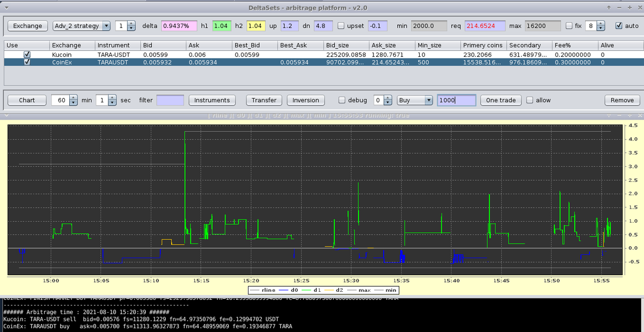Uncheck the Use checkbox for CoinEx
The image size is (644, 332).
[27, 62]
